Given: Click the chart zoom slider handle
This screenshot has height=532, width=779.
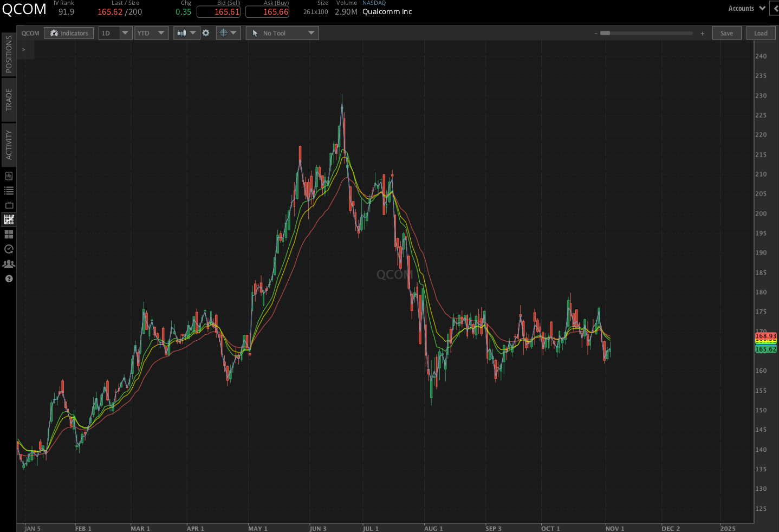Looking at the screenshot, I should coord(605,33).
